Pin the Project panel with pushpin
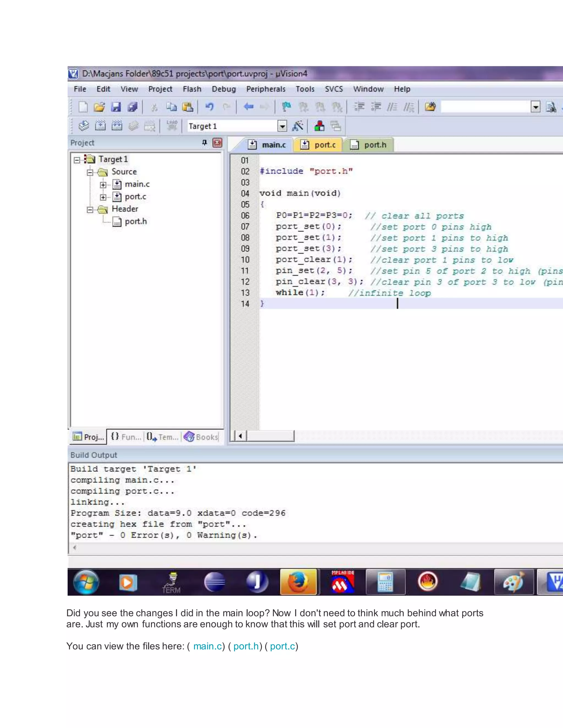563x728 pixels. pyautogui.click(x=205, y=143)
